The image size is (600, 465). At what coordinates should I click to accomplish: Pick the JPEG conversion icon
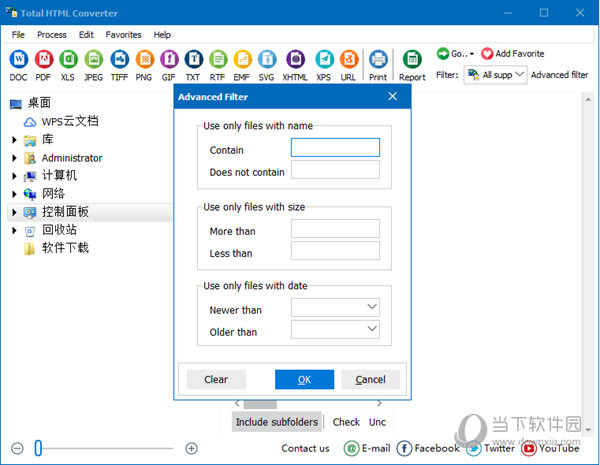tap(94, 59)
